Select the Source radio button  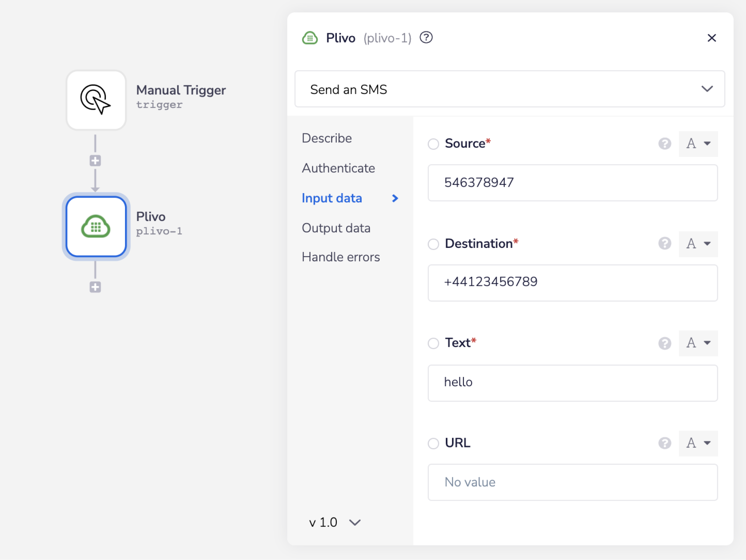(x=433, y=144)
